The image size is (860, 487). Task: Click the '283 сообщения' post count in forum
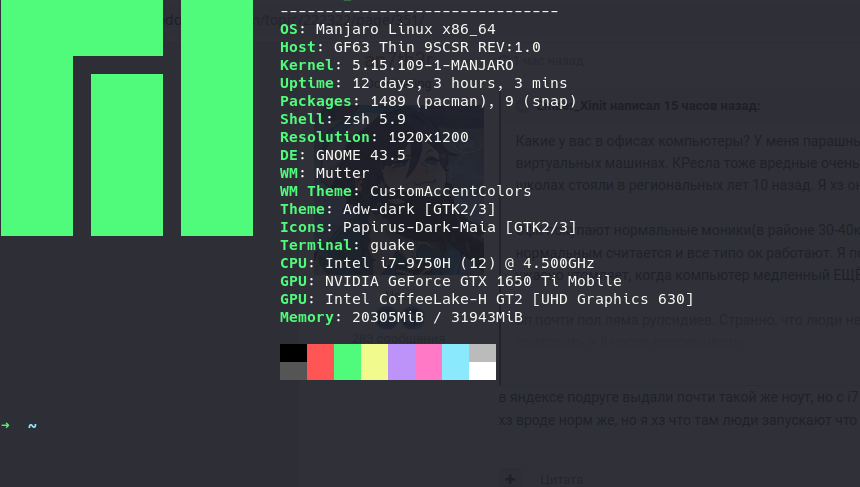[x=399, y=338]
